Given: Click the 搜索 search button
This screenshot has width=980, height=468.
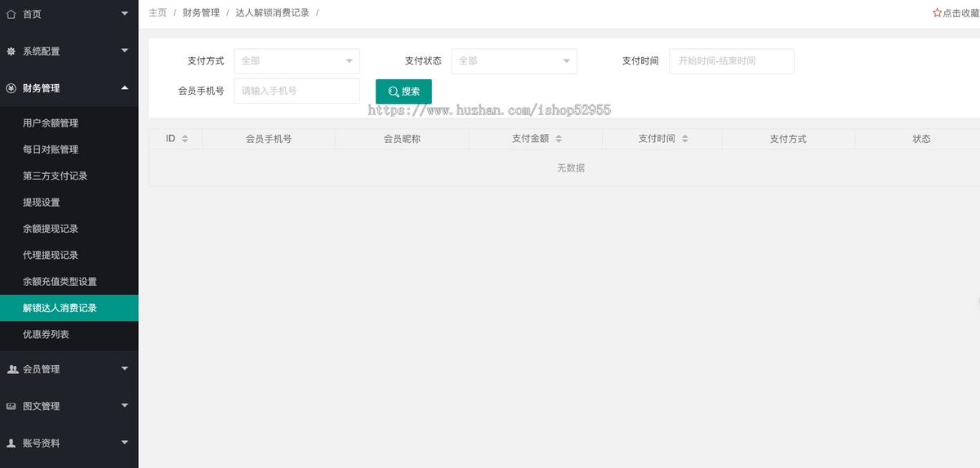Looking at the screenshot, I should click(403, 91).
